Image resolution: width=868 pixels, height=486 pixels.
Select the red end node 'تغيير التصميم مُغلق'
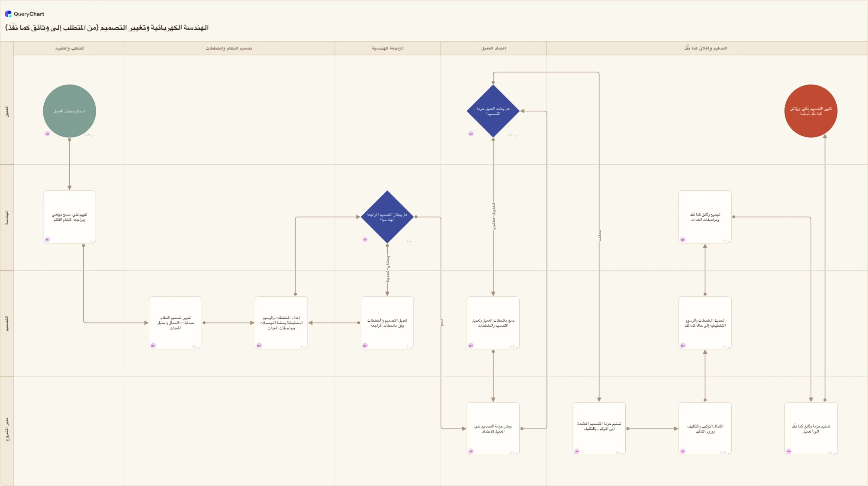point(811,111)
